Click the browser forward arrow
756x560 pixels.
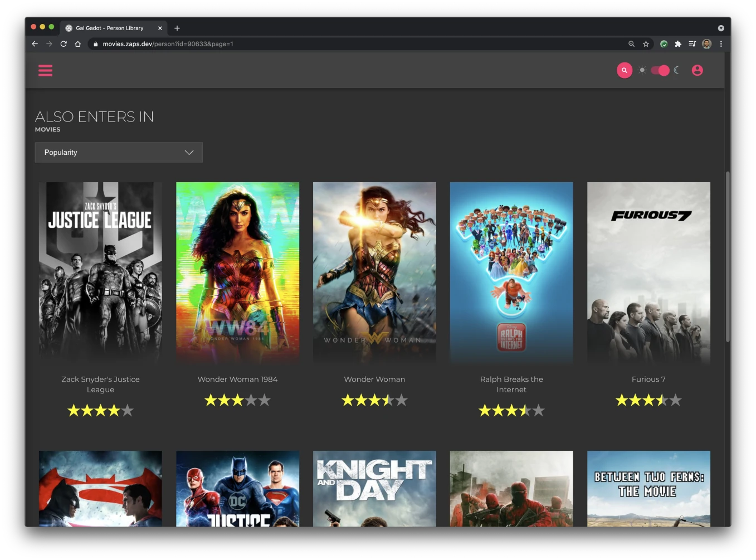point(49,44)
